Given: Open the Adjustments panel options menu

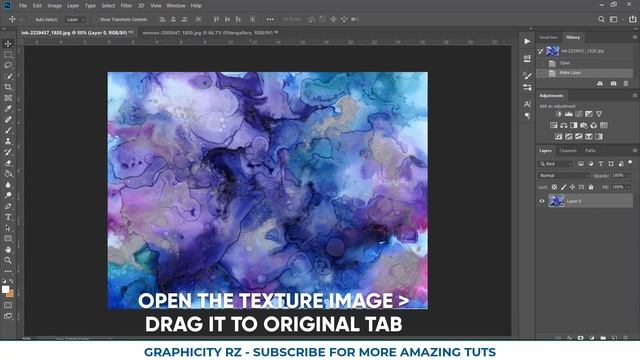Looking at the screenshot, I should pos(635,96).
